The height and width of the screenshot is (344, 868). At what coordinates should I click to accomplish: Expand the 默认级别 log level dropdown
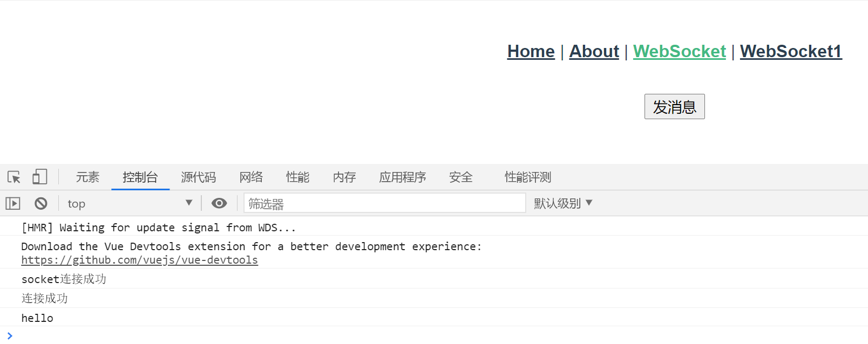pyautogui.click(x=563, y=203)
